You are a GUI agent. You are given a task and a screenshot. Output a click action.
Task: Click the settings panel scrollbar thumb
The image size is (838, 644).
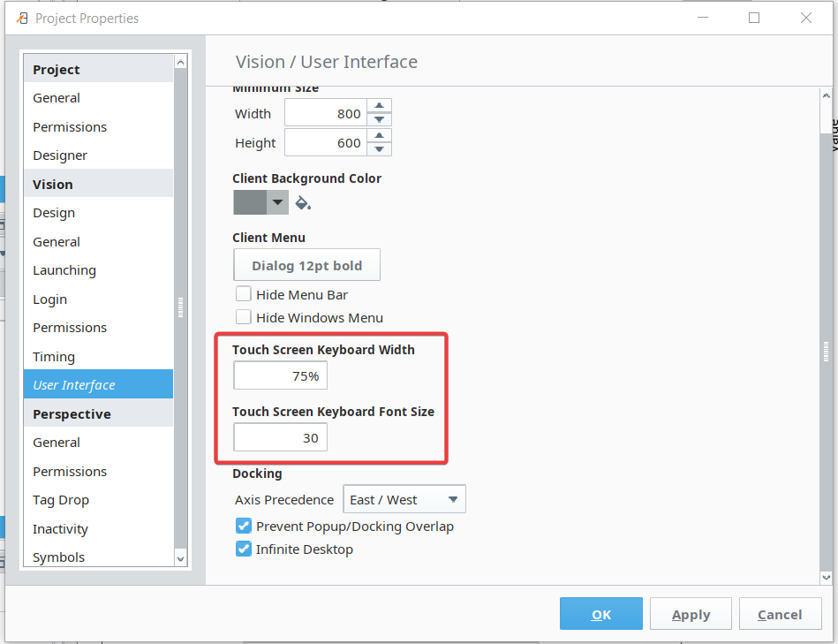pos(827,352)
